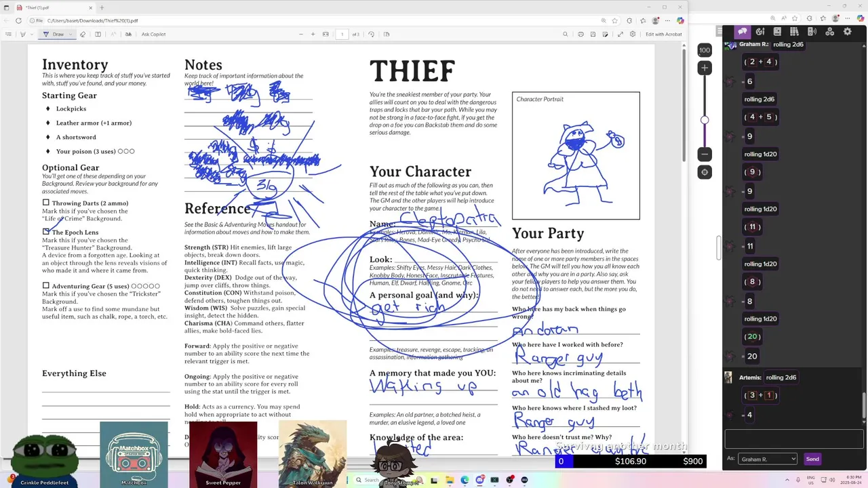Click Roll20 fit-to-screen target icon
868x488 pixels.
point(705,172)
